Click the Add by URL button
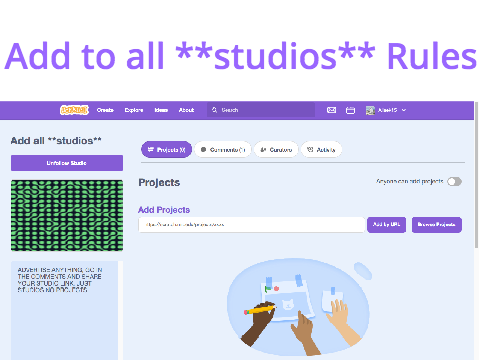Image resolution: width=480 pixels, height=360 pixels. (x=387, y=225)
